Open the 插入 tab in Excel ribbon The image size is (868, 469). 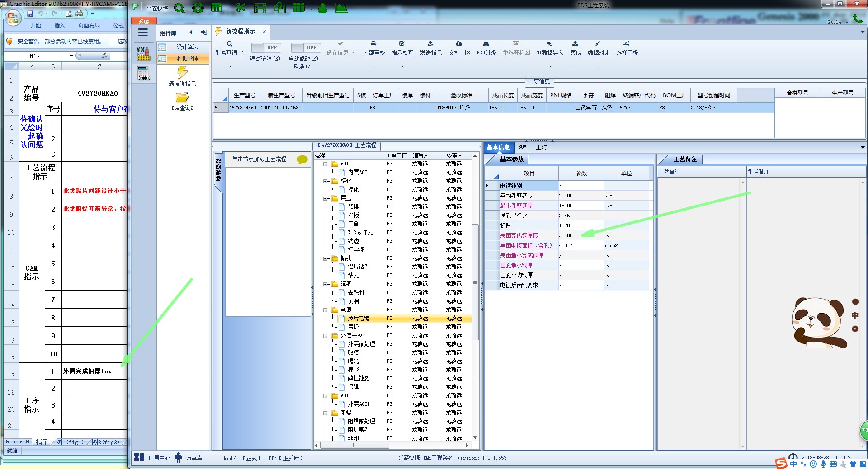(x=59, y=26)
